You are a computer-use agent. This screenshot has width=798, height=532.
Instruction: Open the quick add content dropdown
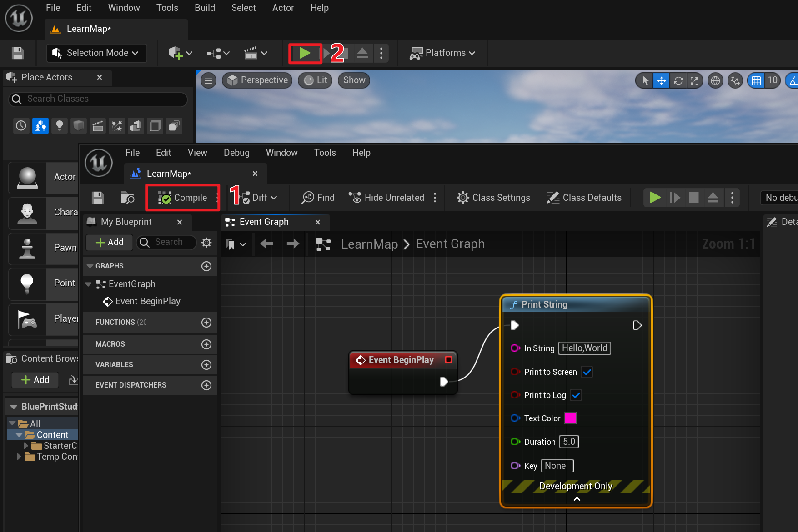181,53
